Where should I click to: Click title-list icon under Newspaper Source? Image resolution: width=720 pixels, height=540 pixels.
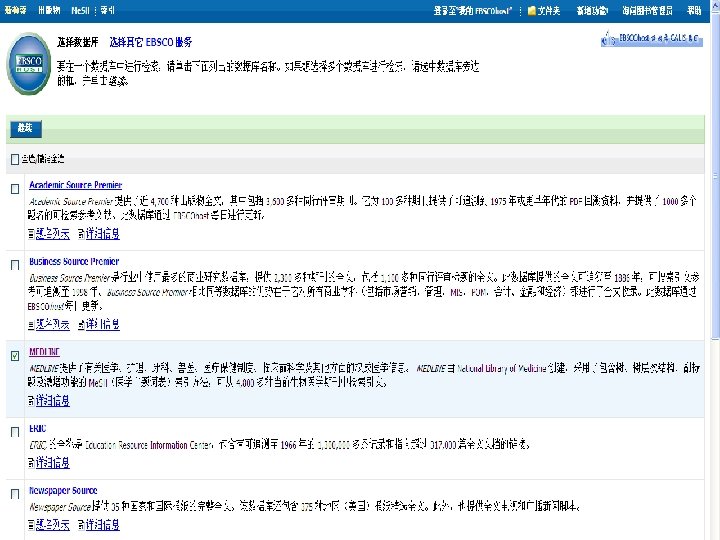coord(31,525)
